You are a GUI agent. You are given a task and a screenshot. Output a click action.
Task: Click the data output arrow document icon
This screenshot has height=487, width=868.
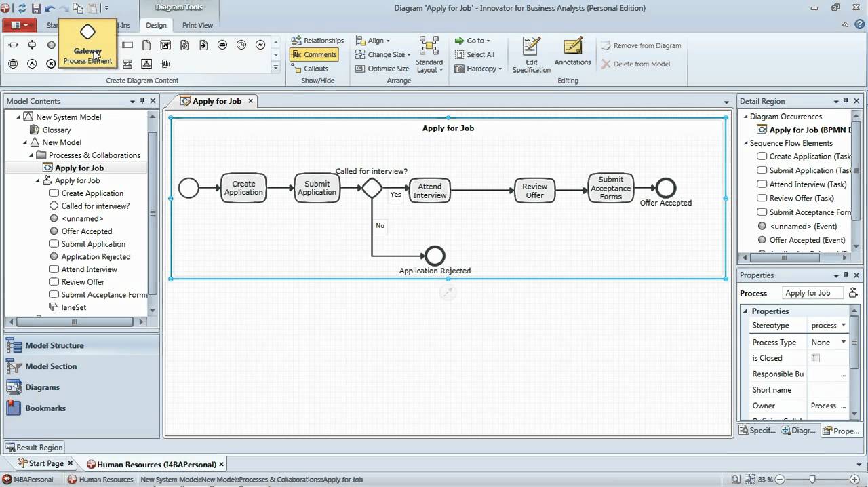point(203,45)
